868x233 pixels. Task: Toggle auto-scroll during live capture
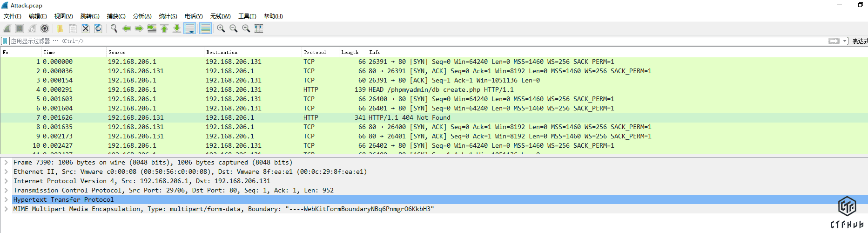(x=190, y=28)
